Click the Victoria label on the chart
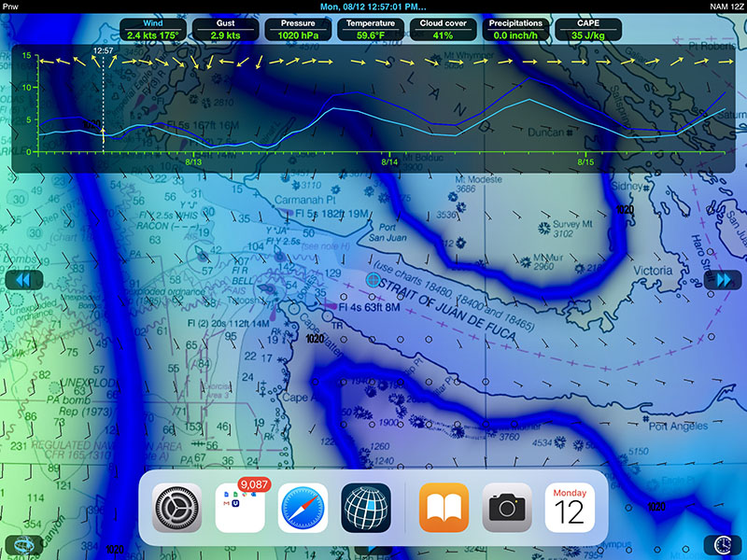 (653, 271)
